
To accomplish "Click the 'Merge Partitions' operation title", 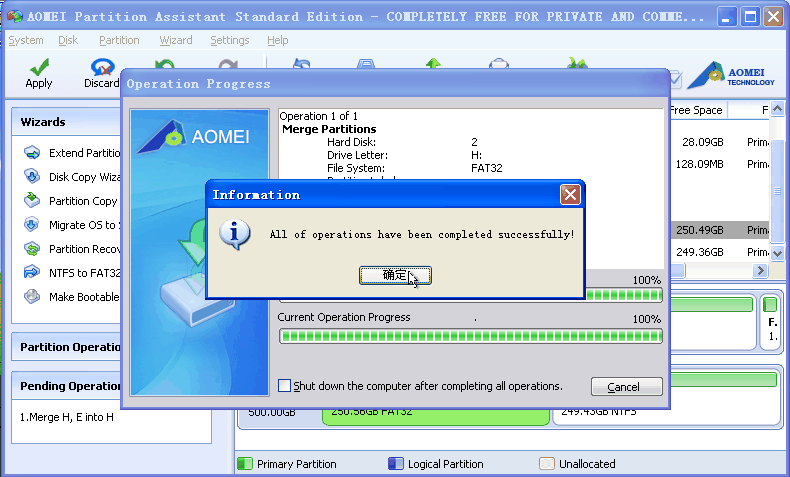I will 329,129.
